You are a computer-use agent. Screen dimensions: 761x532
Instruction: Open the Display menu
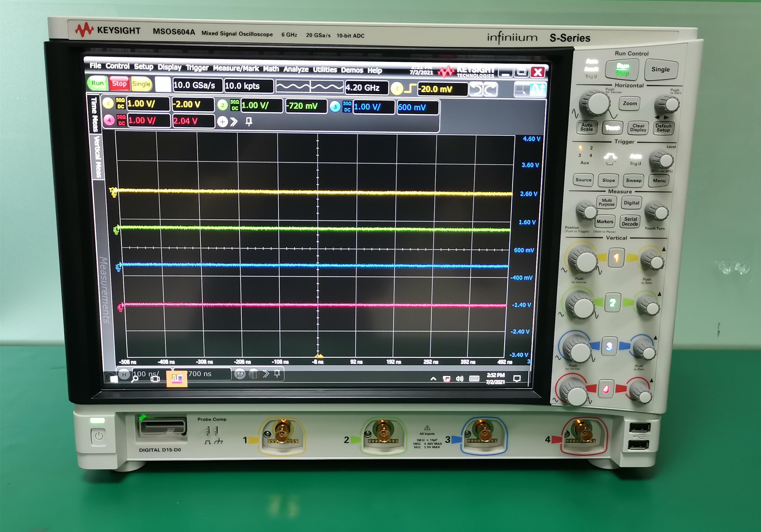point(169,67)
